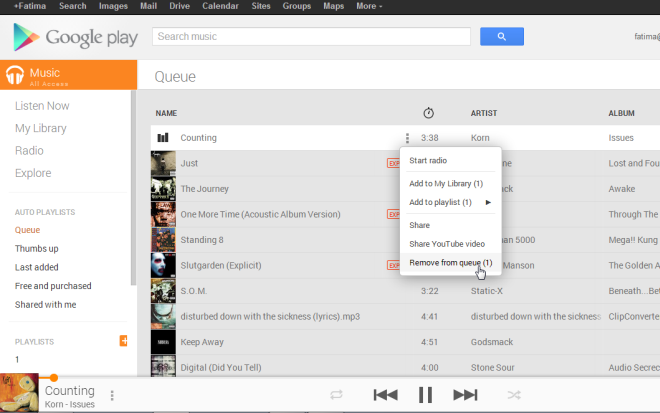Click the blue search magnifier button
Image resolution: width=660 pixels, height=413 pixels.
502,37
